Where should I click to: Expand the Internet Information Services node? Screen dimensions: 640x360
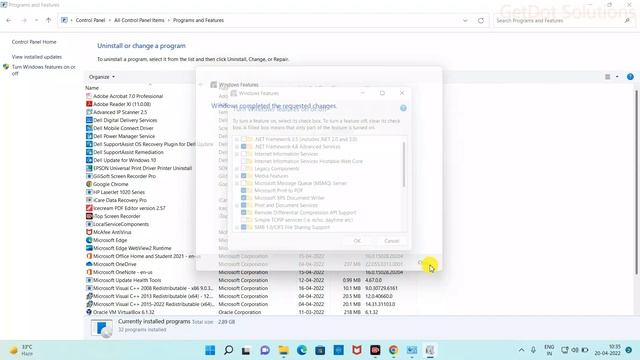pyautogui.click(x=237, y=154)
